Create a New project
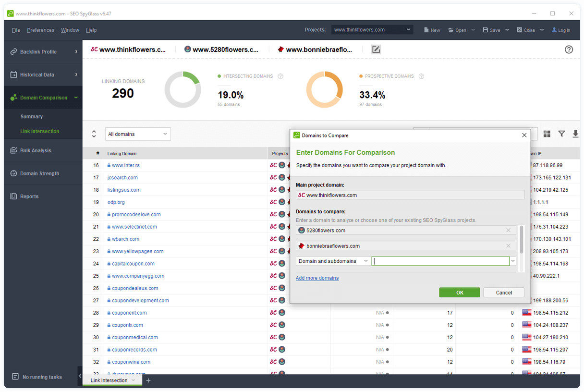 pos(432,30)
